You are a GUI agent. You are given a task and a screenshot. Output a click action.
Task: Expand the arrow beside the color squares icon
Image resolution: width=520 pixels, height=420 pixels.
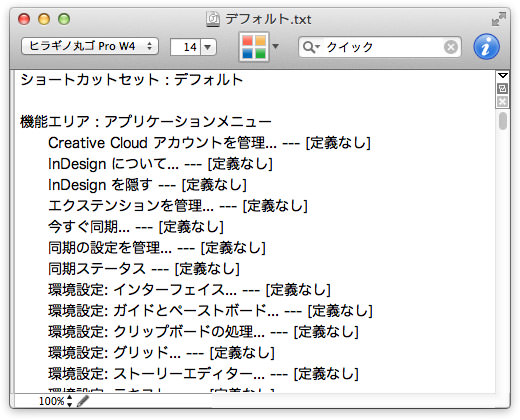coord(275,46)
